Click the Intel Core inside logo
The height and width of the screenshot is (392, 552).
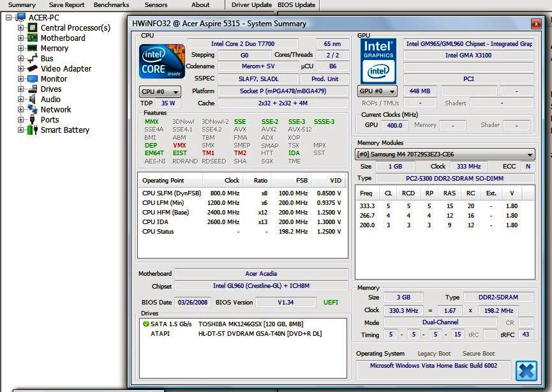pyautogui.click(x=162, y=61)
